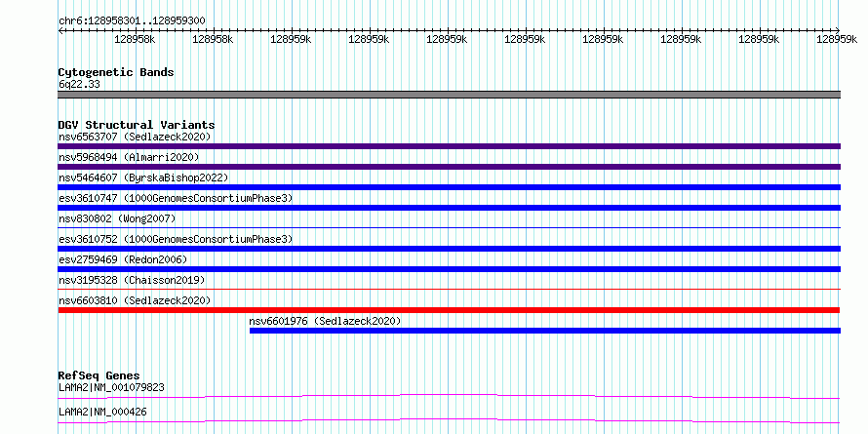Open variant nsv6603810 (Sedlazeck2020) label
Image resolution: width=868 pixels, height=434 pixels.
pos(135,300)
